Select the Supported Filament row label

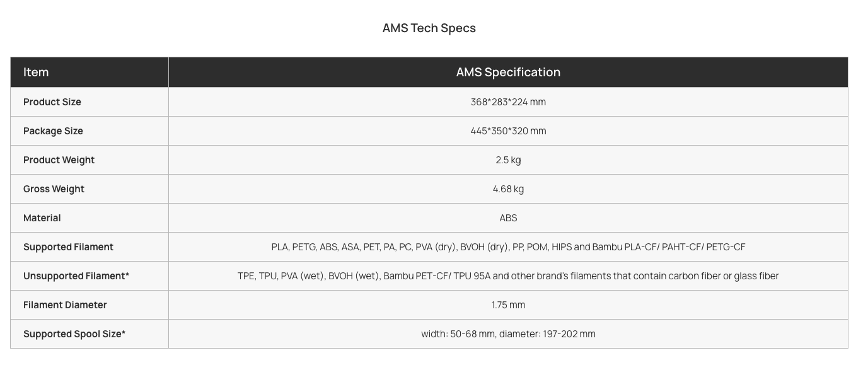pyautogui.click(x=68, y=246)
